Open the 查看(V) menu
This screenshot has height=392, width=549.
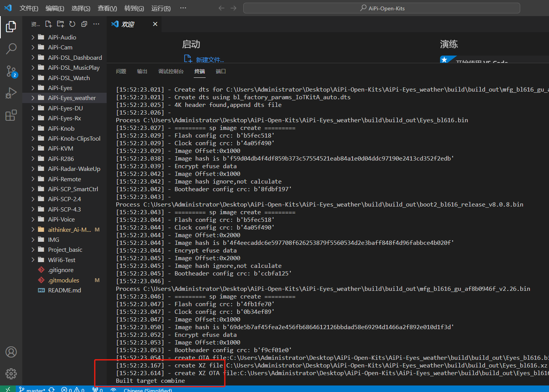[x=107, y=8]
